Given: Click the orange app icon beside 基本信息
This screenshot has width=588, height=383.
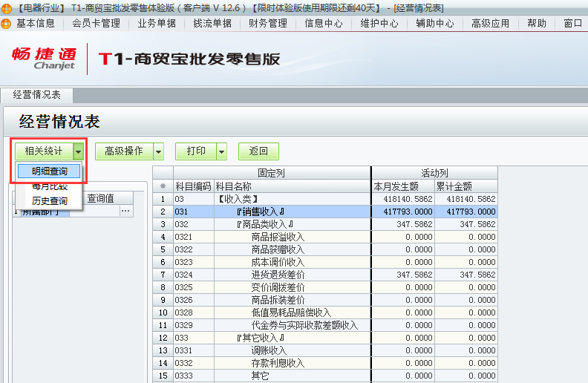Looking at the screenshot, I should pyautogui.click(x=6, y=23).
